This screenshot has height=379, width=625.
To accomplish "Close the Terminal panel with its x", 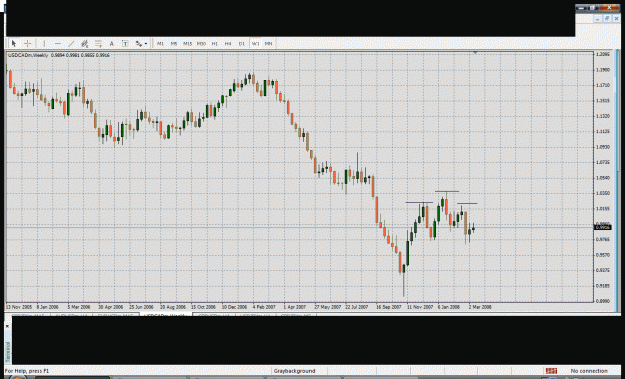I will 7,326.
